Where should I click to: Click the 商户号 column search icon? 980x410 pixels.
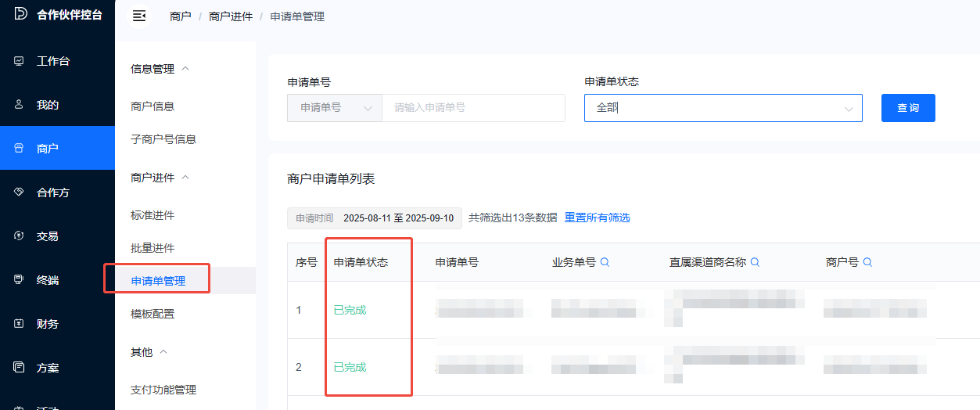click(x=867, y=262)
